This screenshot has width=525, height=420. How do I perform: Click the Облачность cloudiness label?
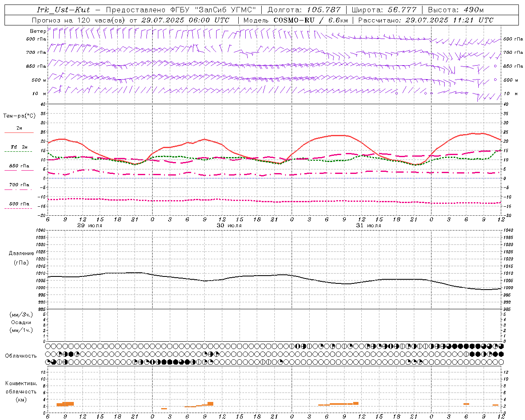(x=21, y=356)
